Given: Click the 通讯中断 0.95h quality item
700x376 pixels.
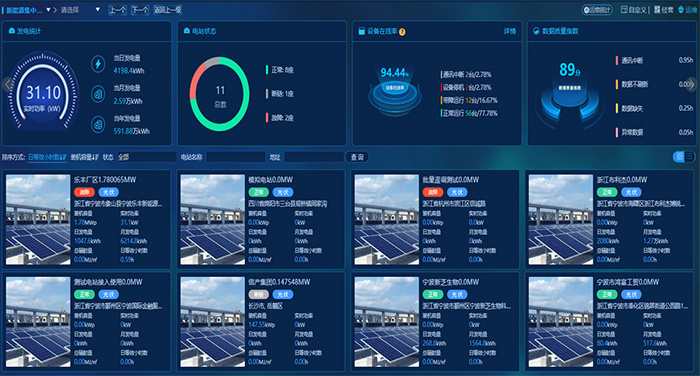Looking at the screenshot, I should 654,60.
